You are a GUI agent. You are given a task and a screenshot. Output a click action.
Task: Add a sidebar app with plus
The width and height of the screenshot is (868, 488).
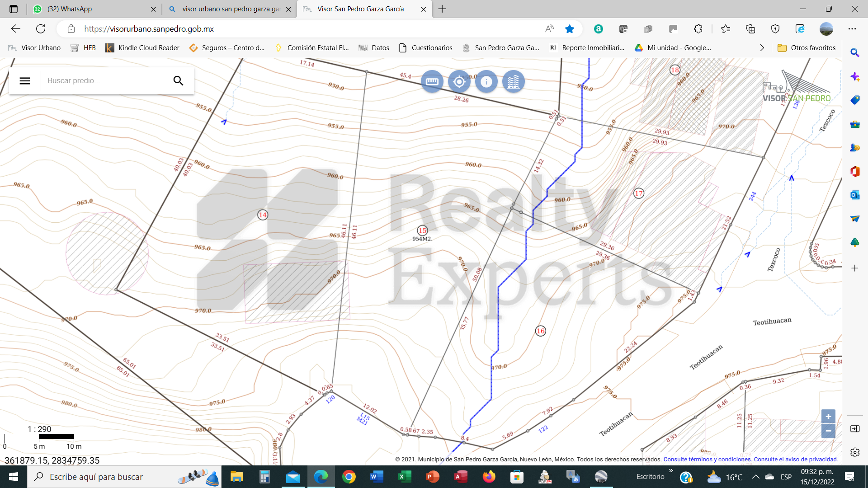click(x=855, y=268)
